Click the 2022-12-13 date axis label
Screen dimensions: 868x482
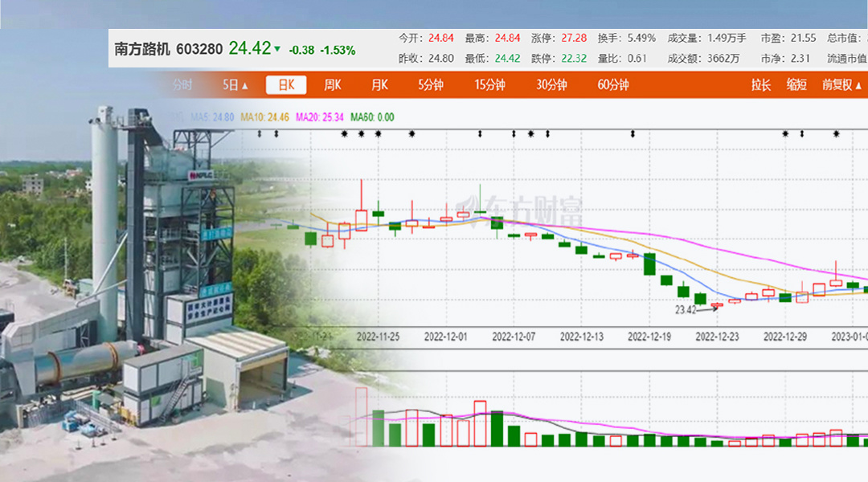coord(581,337)
